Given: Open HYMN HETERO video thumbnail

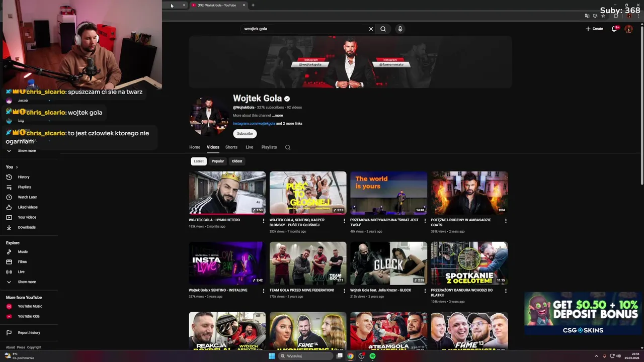Looking at the screenshot, I should pos(227,193).
